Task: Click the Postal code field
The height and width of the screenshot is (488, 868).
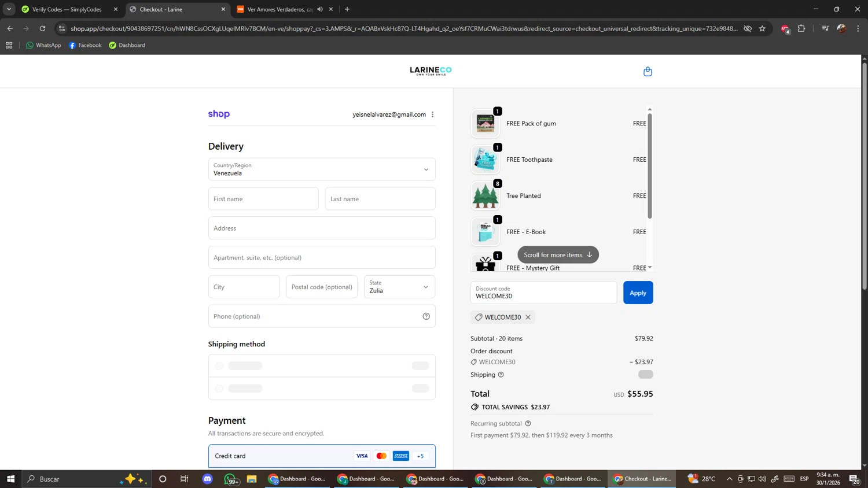Action: (322, 287)
